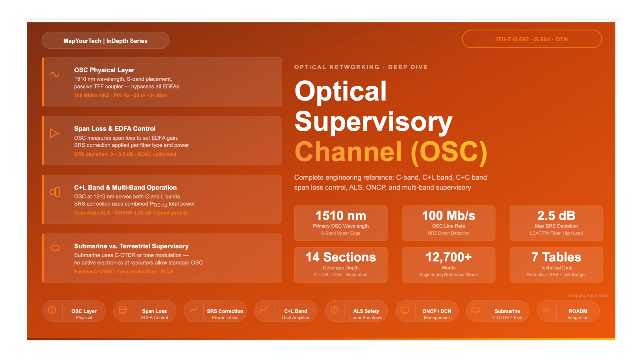This screenshot has height=362, width=644.
Task: Click 'Engineering Reference Grade' caption
Action: pos(448,275)
